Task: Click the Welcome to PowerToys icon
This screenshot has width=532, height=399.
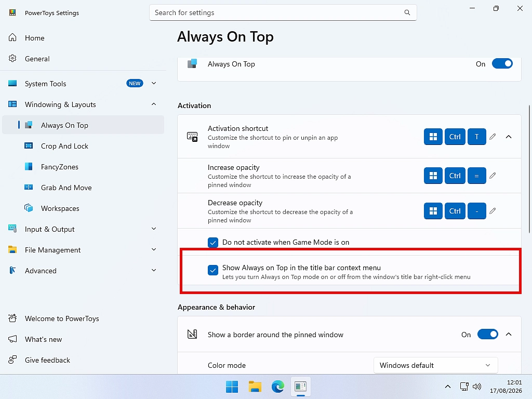Action: [12, 318]
